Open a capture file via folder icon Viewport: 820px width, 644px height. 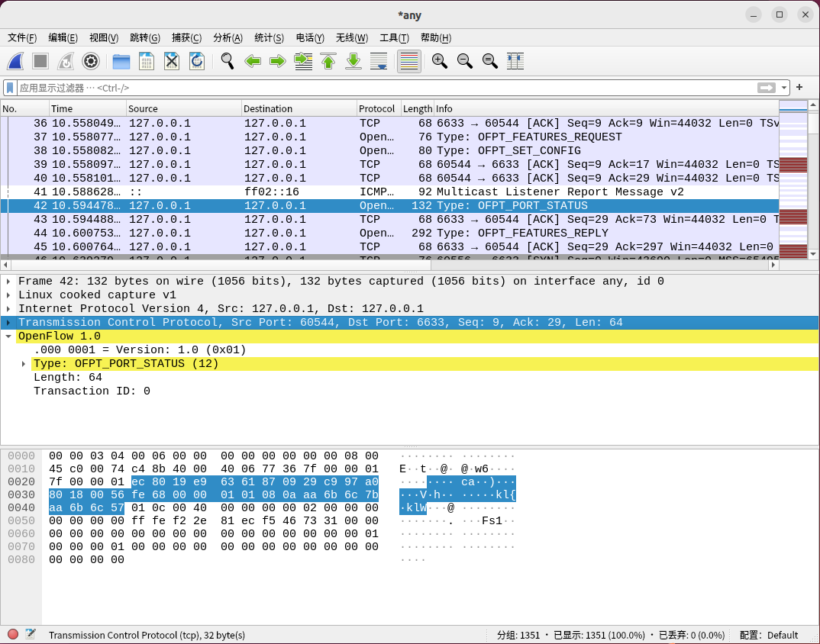121,61
